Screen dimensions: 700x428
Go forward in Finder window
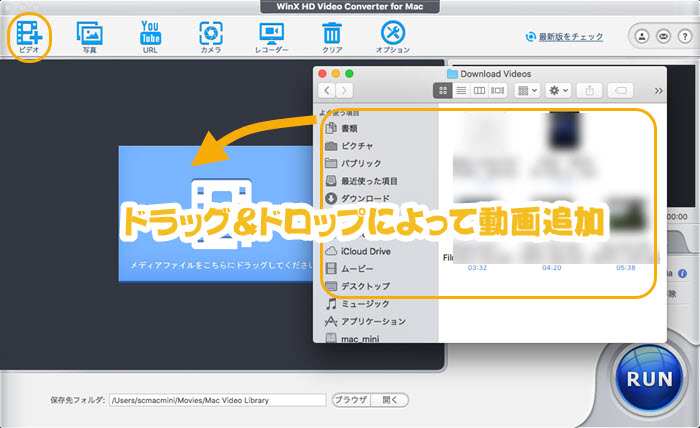click(x=344, y=91)
